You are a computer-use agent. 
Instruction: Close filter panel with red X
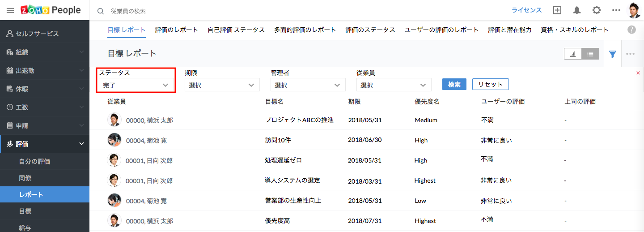(x=638, y=73)
